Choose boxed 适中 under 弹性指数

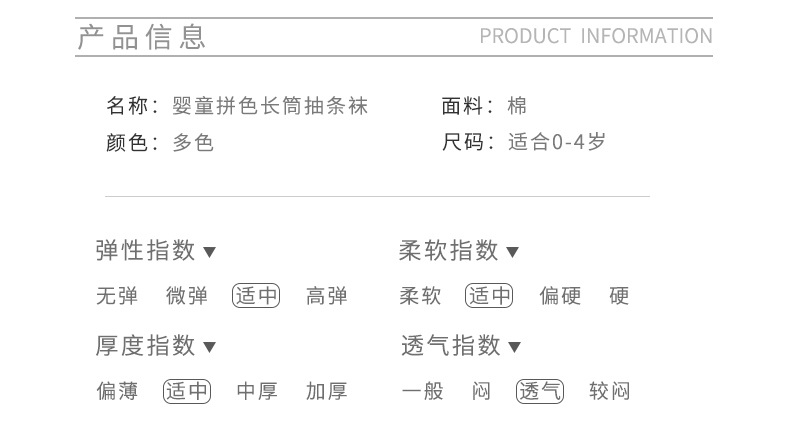(257, 296)
